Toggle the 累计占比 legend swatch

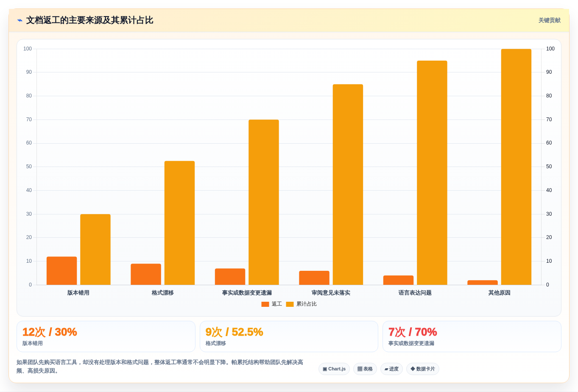[x=290, y=304]
